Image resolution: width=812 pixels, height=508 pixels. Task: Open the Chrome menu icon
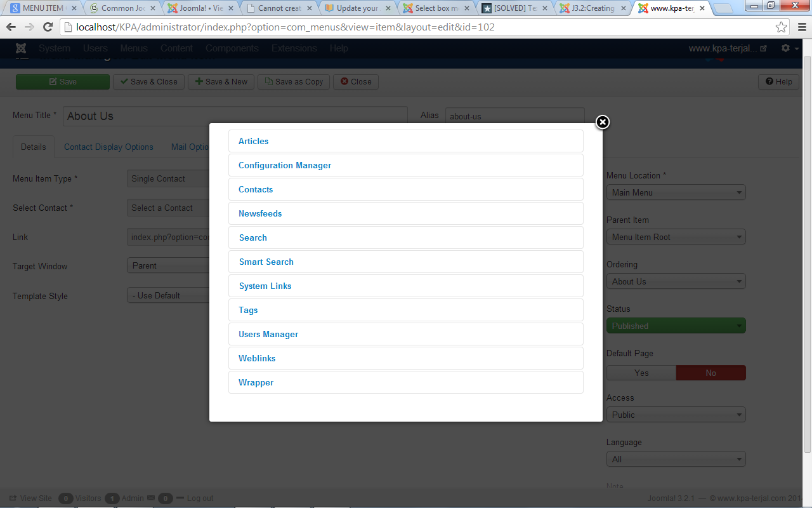(x=801, y=28)
